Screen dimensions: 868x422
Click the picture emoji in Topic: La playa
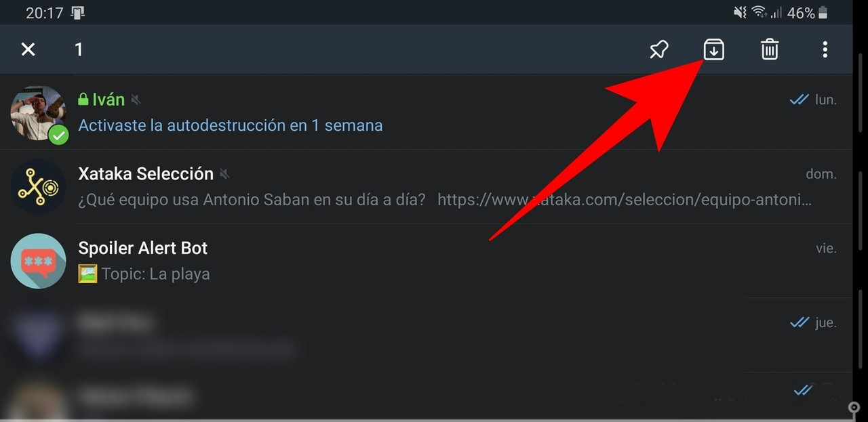point(87,274)
